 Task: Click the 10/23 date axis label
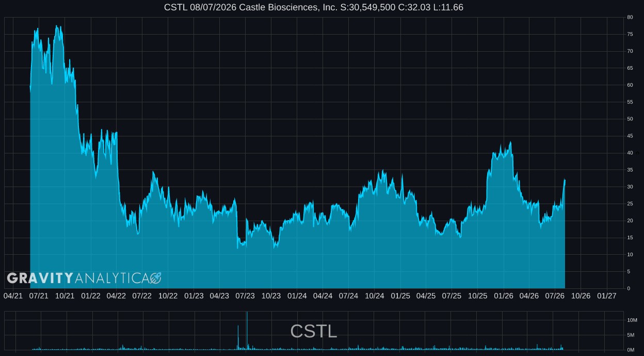coord(271,296)
